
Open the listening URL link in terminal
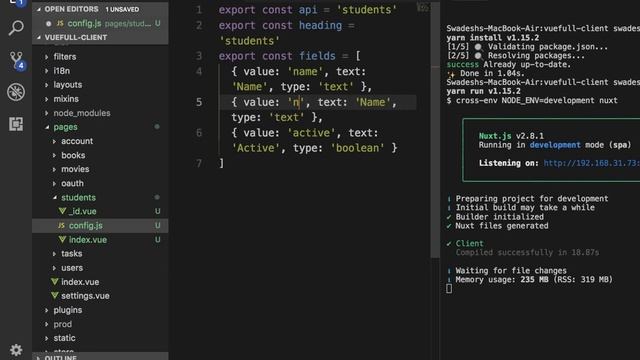pyautogui.click(x=591, y=163)
